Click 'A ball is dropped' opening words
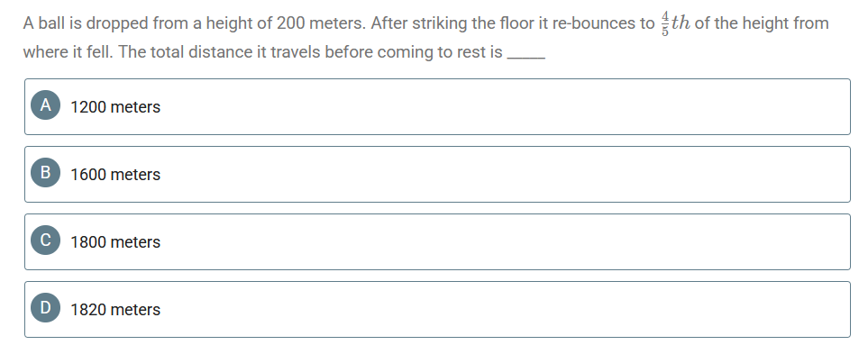Viewport: 868px width, 363px height. tap(86, 23)
